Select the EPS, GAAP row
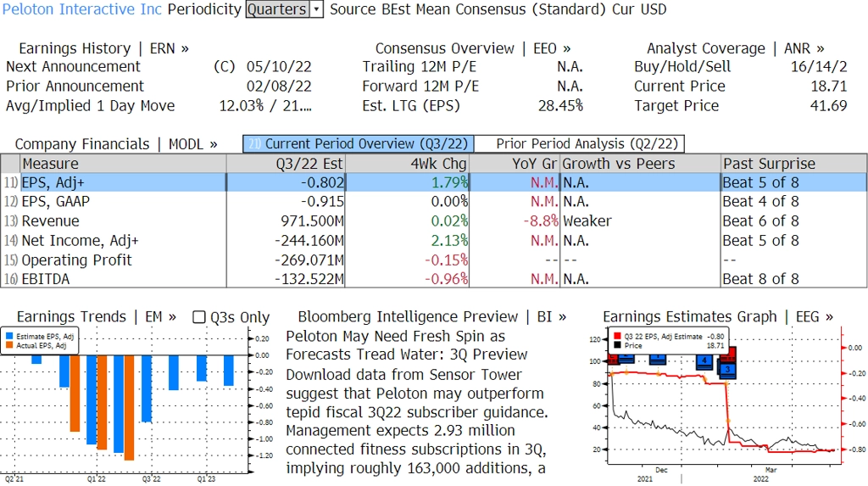Image resolution: width=868 pixels, height=486 pixels. (x=434, y=202)
